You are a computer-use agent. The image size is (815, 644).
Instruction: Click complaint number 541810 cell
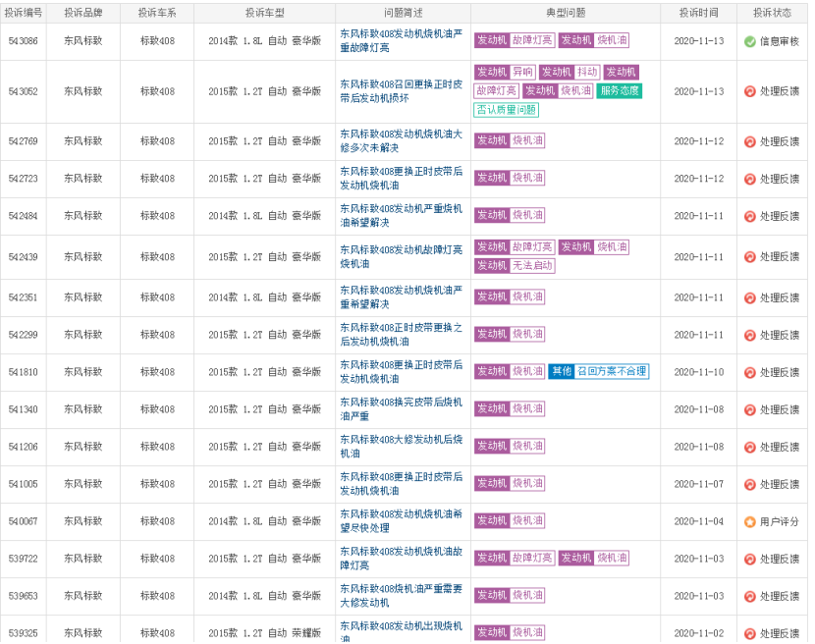pos(24,372)
